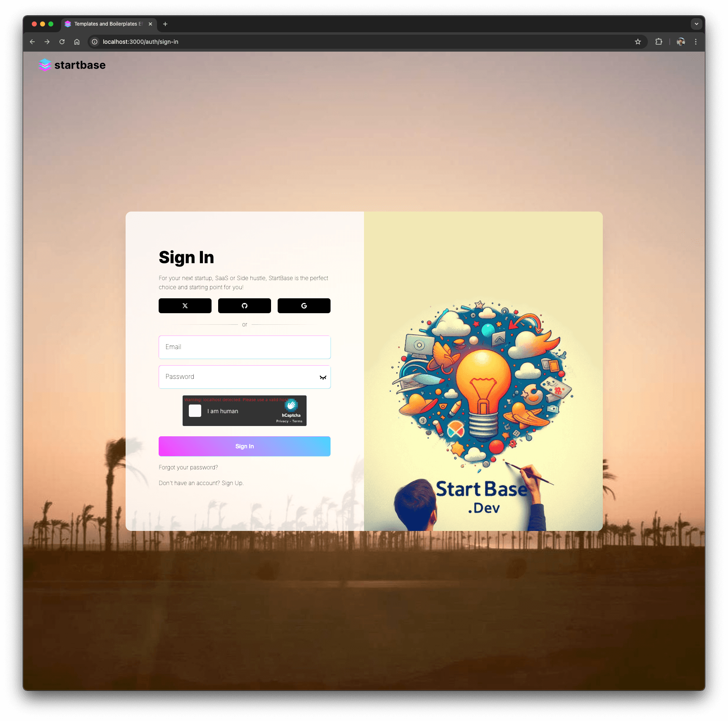This screenshot has height=721, width=728.
Task: Open Chrome three-dot menu
Action: coord(696,42)
